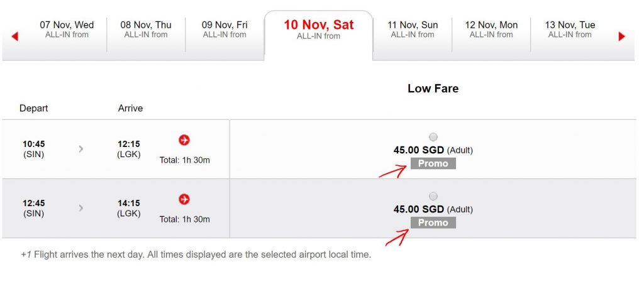
Task: Click the airline logo on the 10:45 flight
Action: pos(184,140)
